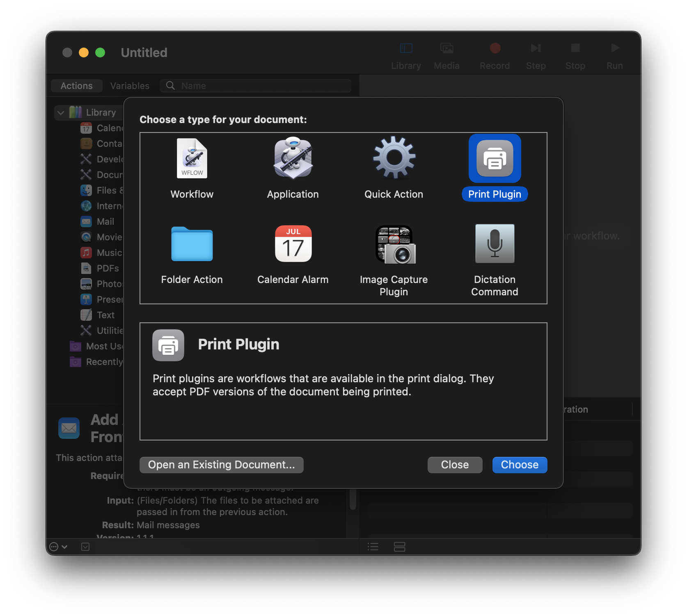Open the Music category in Library
Viewport: 687px width, 616px height.
click(102, 253)
